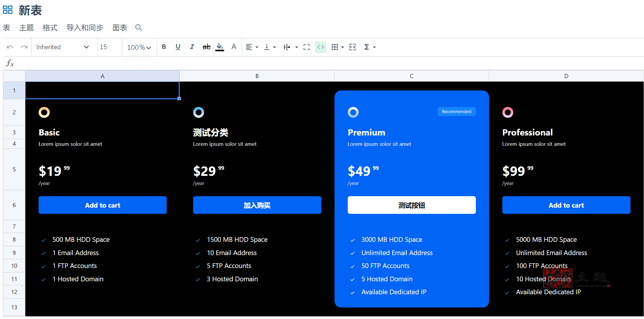The width and height of the screenshot is (644, 319).
Task: Toggle the HTML code view icon
Action: 321,47
